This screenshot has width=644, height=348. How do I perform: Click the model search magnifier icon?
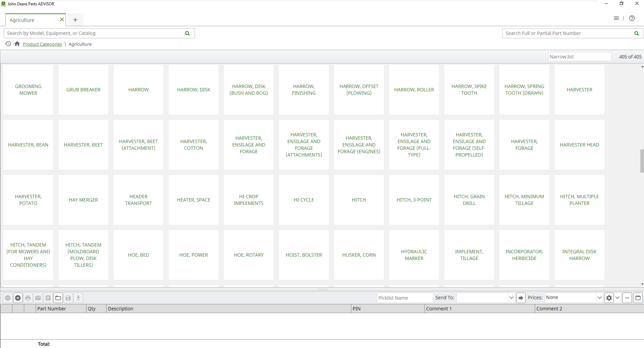pyautogui.click(x=188, y=33)
